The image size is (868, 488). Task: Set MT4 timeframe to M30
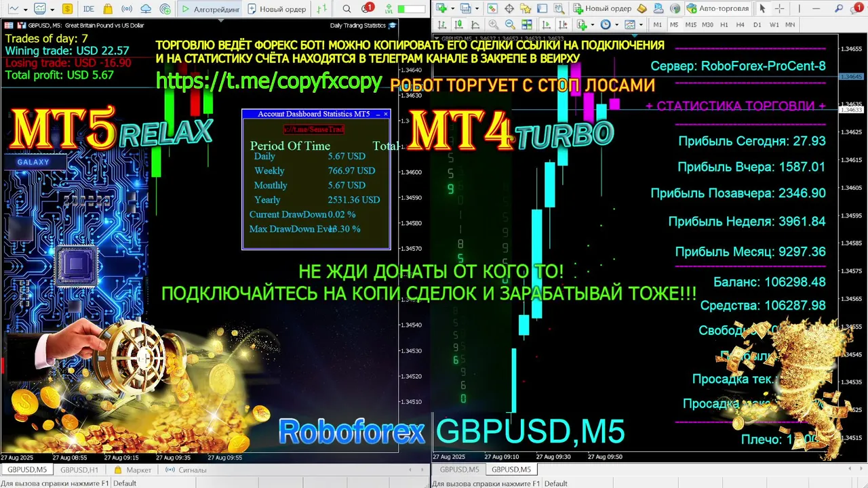pyautogui.click(x=707, y=24)
